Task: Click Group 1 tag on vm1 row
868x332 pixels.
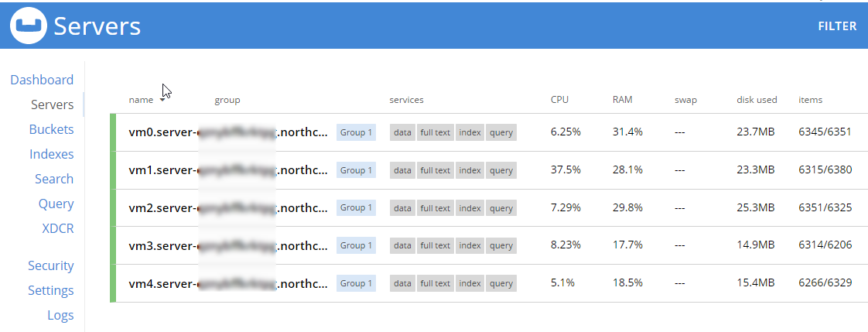Action: coord(356,170)
